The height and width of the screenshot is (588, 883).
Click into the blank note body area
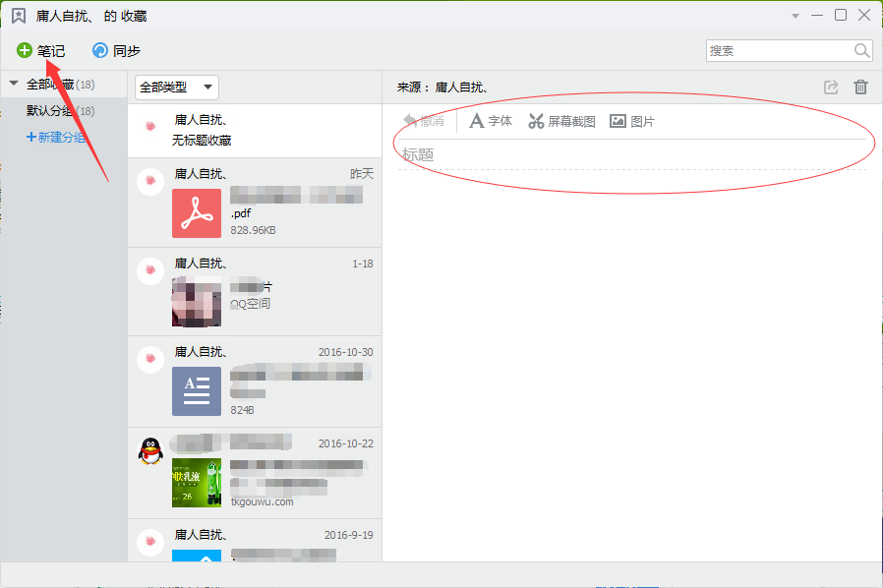pyautogui.click(x=632, y=366)
